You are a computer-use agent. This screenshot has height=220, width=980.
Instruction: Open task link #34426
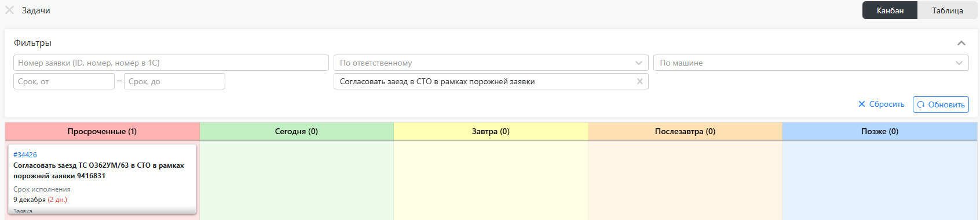pyautogui.click(x=25, y=155)
